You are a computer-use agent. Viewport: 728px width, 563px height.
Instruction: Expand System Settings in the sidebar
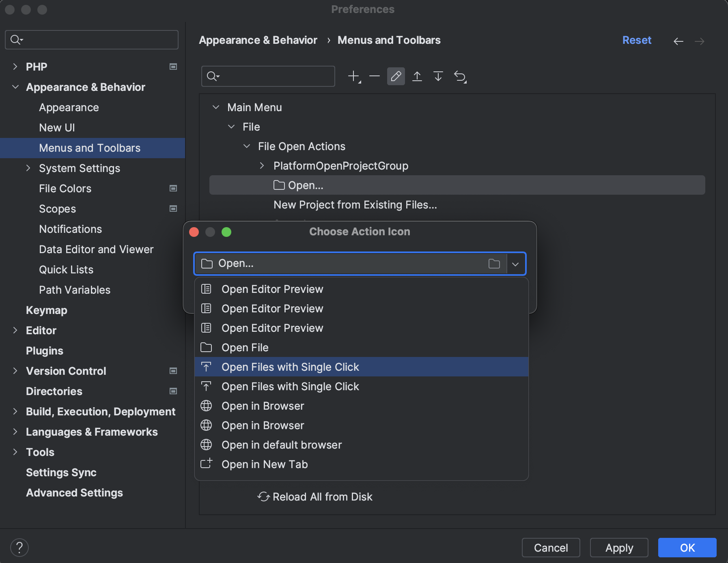tap(28, 168)
